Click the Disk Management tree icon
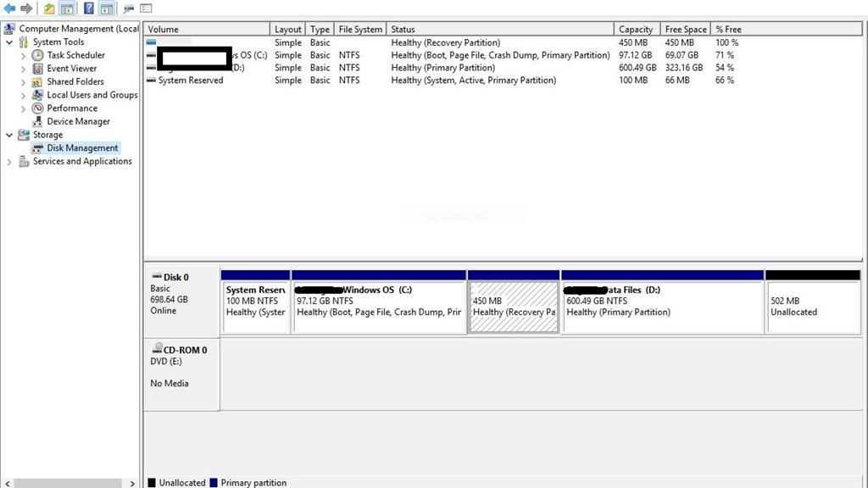This screenshot has height=488, width=868. [37, 148]
